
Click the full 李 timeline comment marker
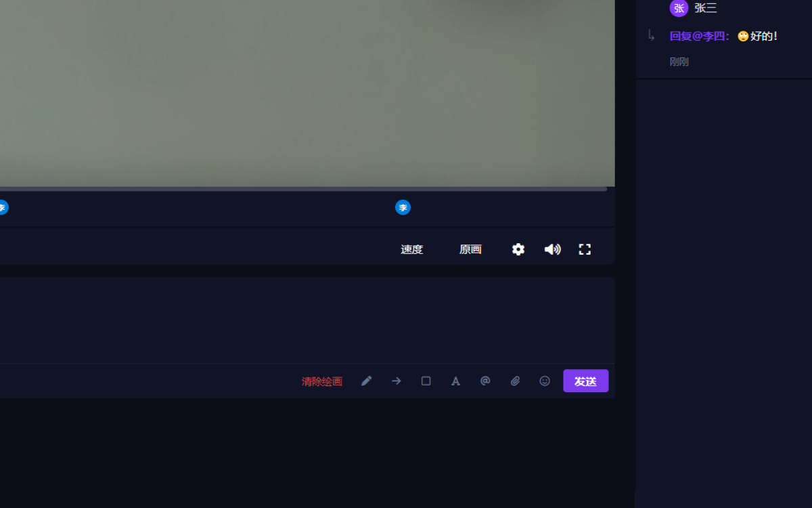point(403,207)
